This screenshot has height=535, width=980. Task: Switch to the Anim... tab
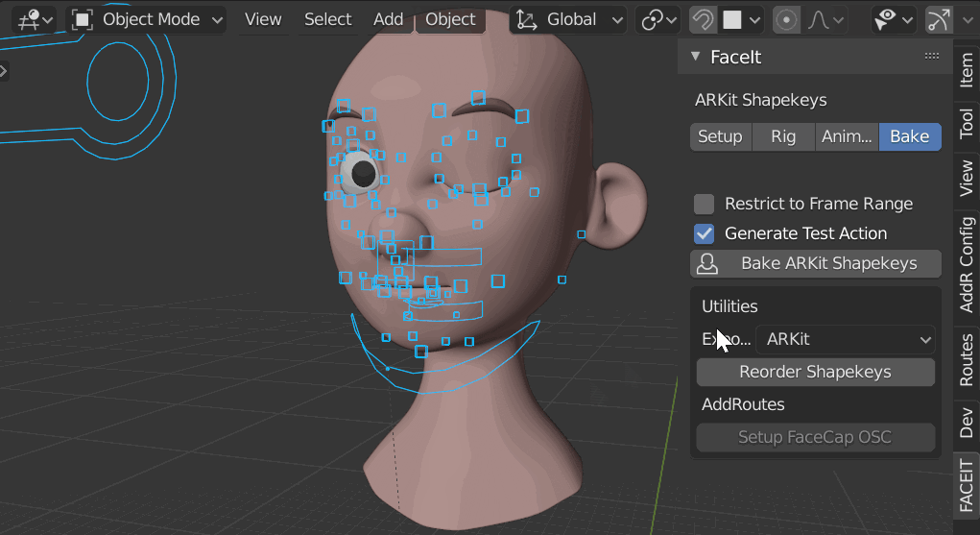point(847,136)
